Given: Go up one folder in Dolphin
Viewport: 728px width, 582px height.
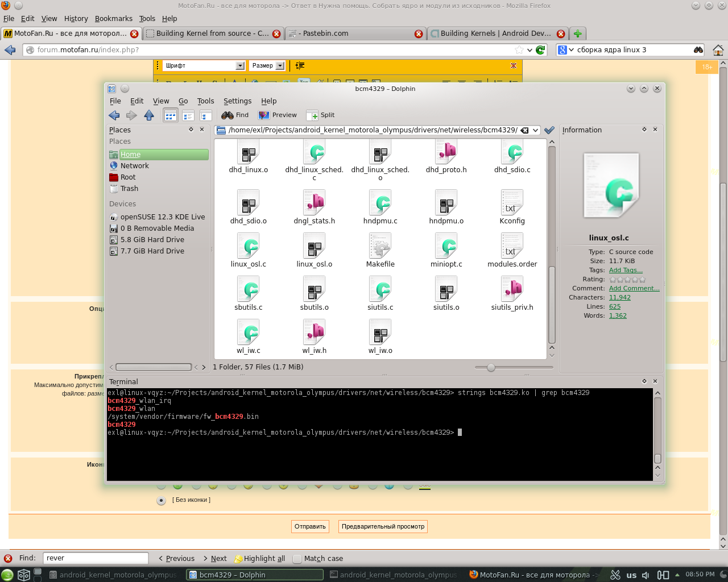Looking at the screenshot, I should [x=149, y=115].
